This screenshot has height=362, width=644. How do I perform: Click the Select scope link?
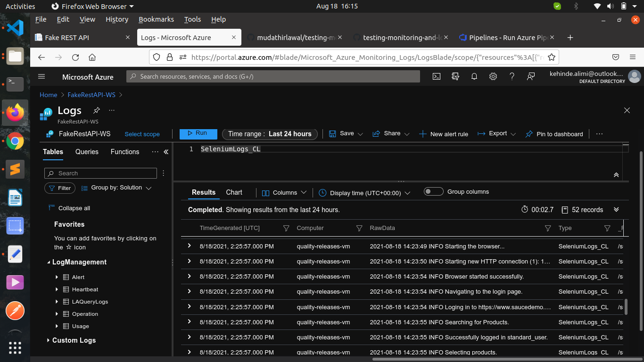point(142,134)
